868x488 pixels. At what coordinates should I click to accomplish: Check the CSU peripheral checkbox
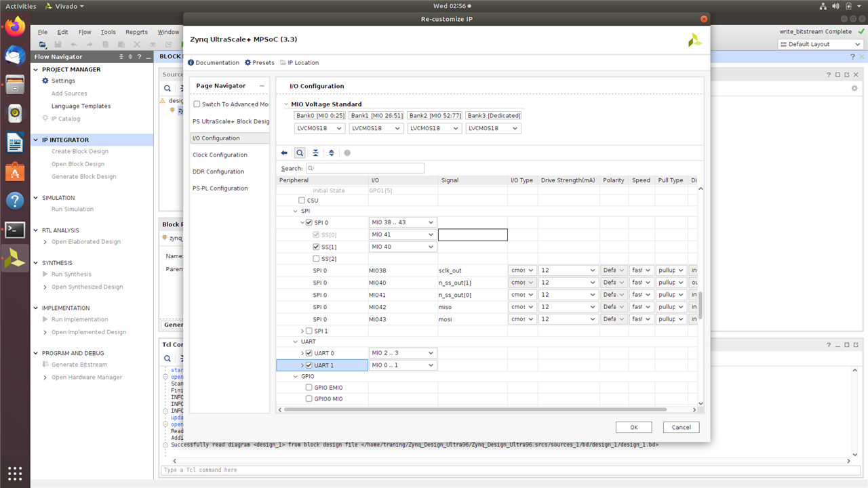302,201
